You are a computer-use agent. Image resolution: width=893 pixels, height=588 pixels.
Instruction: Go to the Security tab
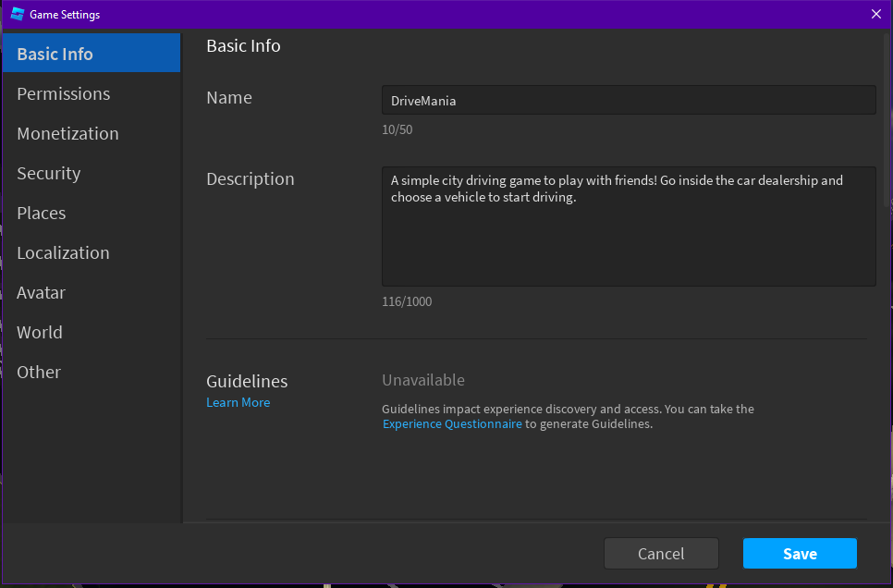(x=49, y=173)
